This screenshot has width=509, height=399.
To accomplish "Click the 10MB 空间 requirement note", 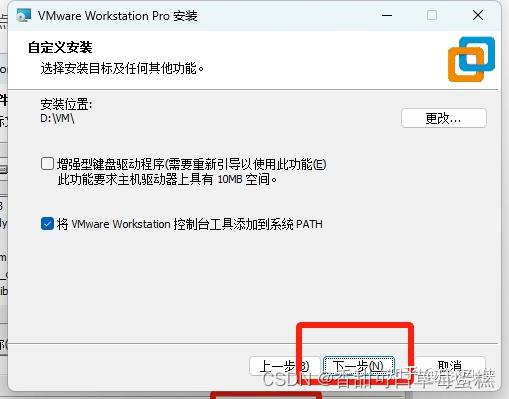I will coord(167,180).
